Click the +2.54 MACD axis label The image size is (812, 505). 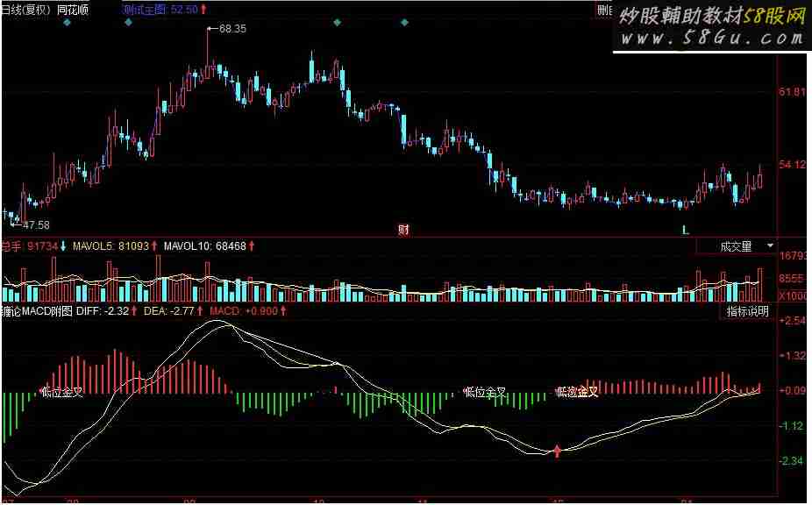793,321
